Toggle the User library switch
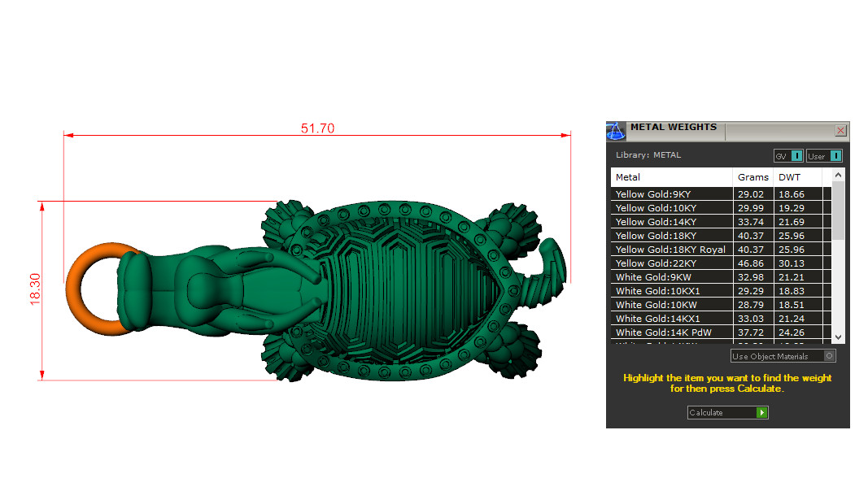Image resolution: width=868 pixels, height=491 pixels. (835, 156)
